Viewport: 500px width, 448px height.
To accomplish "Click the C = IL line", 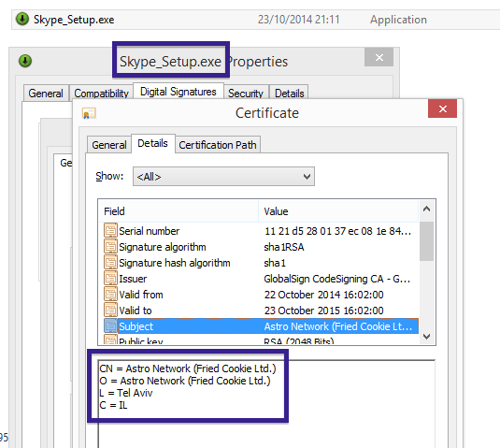I will 113,405.
